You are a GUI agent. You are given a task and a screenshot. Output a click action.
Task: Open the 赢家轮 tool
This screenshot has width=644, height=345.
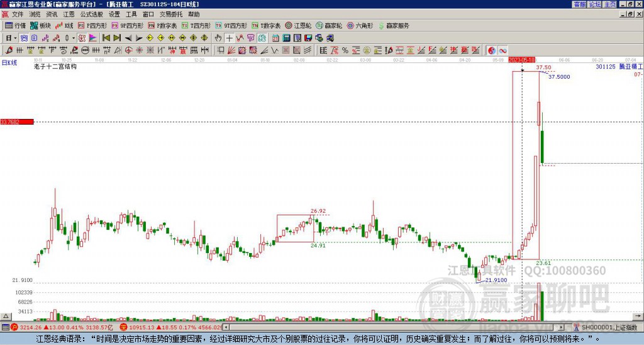coord(329,25)
